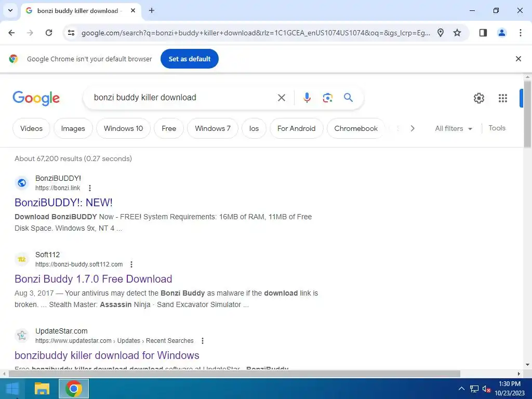
Task: Open the network status tray icon
Action: [x=474, y=389]
